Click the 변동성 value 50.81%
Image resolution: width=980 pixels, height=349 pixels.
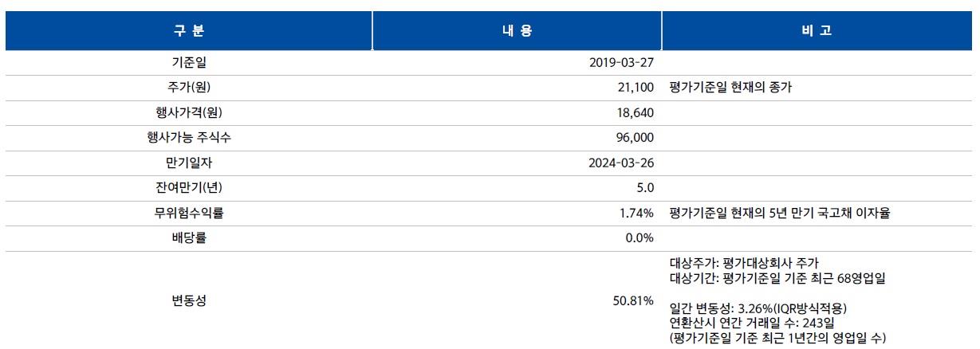pyautogui.click(x=636, y=300)
